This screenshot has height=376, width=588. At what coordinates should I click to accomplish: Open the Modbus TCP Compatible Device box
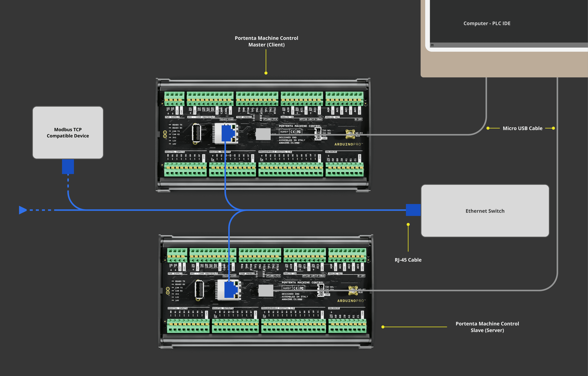[x=68, y=133]
